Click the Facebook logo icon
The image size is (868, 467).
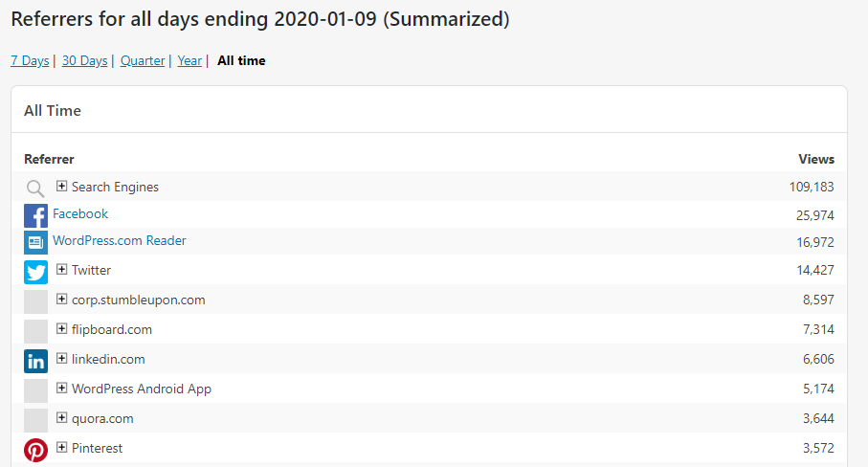click(x=36, y=215)
